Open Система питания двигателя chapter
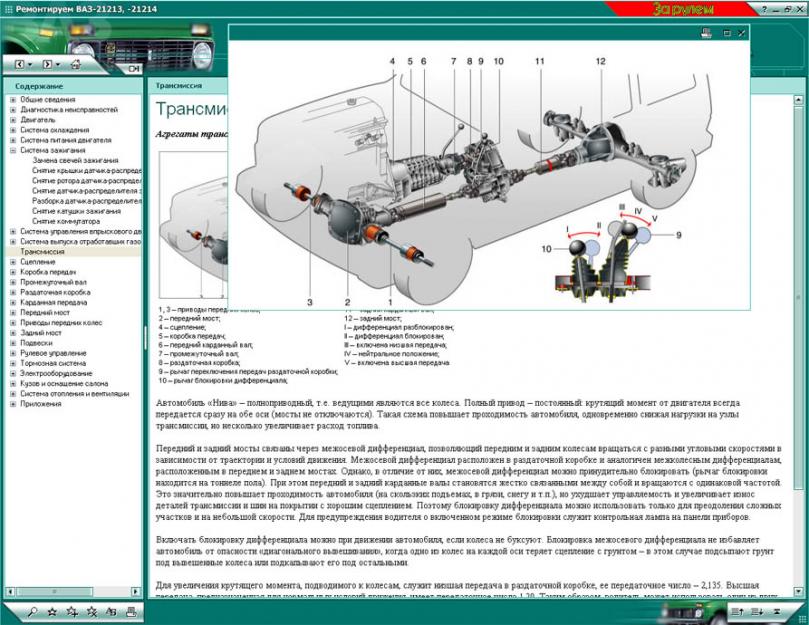809x625 pixels. tap(66, 140)
